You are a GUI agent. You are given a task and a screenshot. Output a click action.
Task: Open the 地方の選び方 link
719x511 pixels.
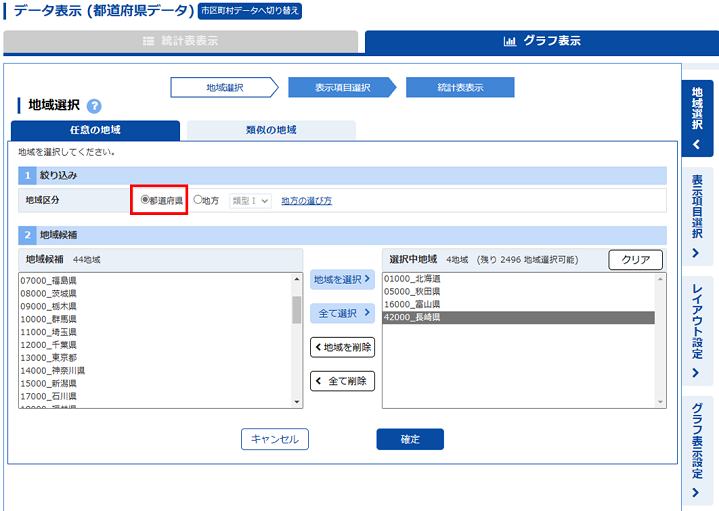(306, 201)
